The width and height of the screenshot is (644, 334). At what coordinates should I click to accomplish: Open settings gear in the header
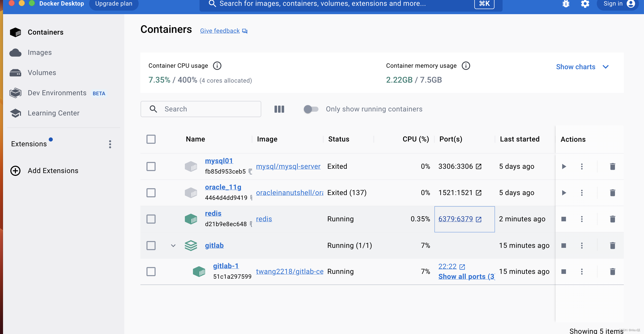pyautogui.click(x=585, y=4)
